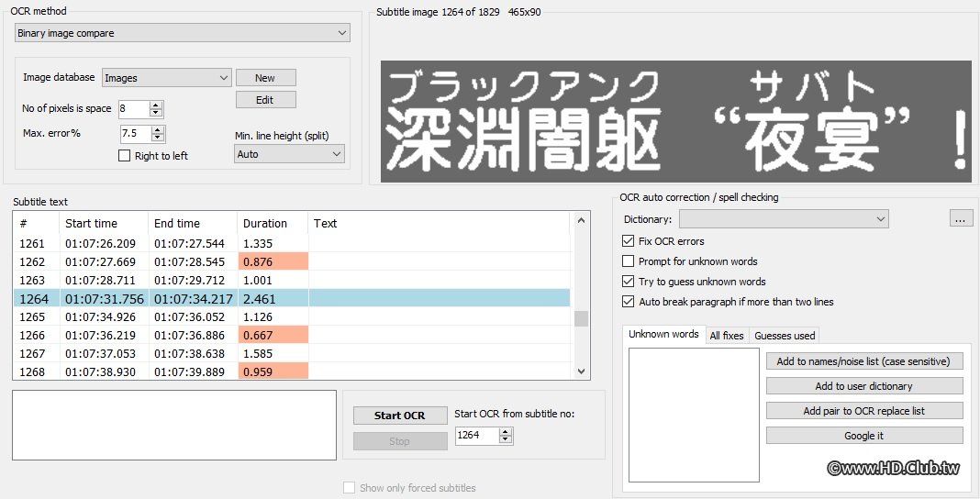Viewport: 980px width, 499px height.
Task: Click the # column header
Action: [36, 223]
